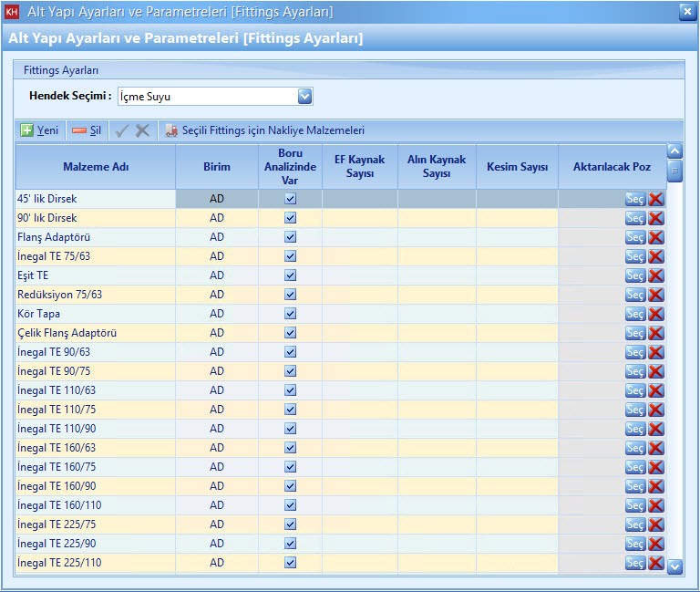
Task: Toggle checkbox for İnegal TE 160/63
Action: 290,448
